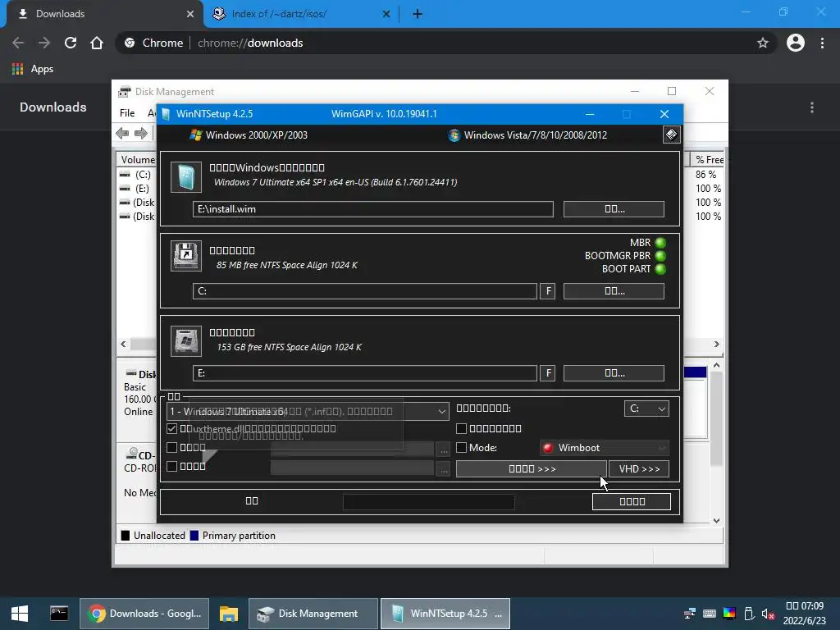Click the Windows 2000/XP/2003 tab in WinNTSetup

249,135
